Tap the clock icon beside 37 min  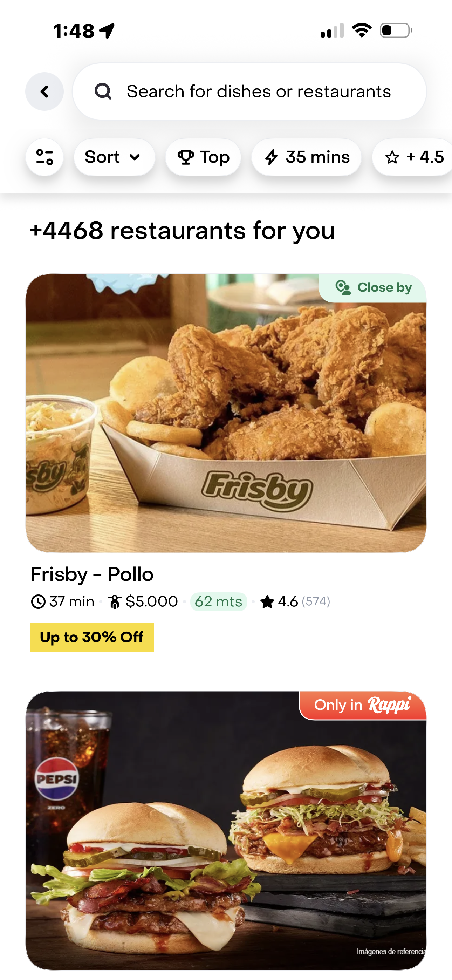click(x=38, y=602)
